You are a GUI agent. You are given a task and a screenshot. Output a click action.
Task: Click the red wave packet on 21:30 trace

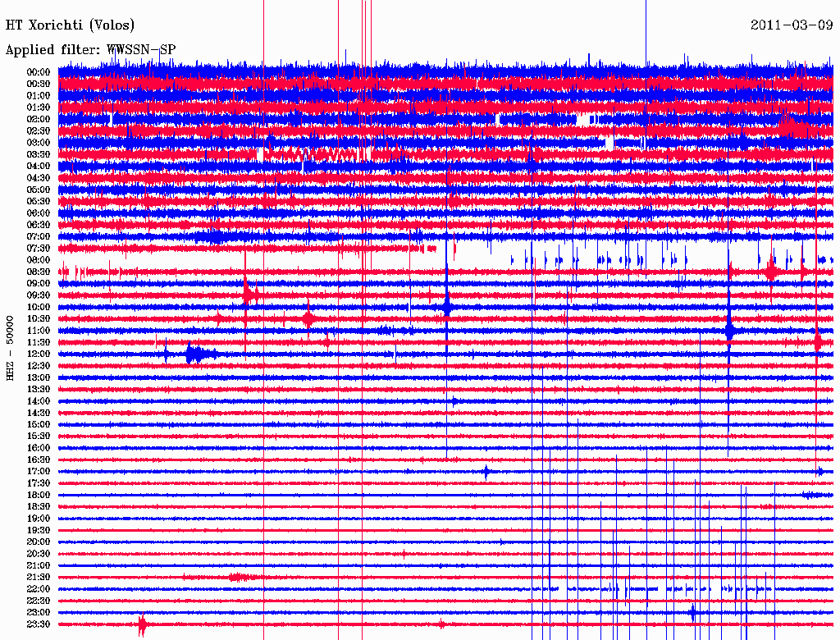(240, 578)
